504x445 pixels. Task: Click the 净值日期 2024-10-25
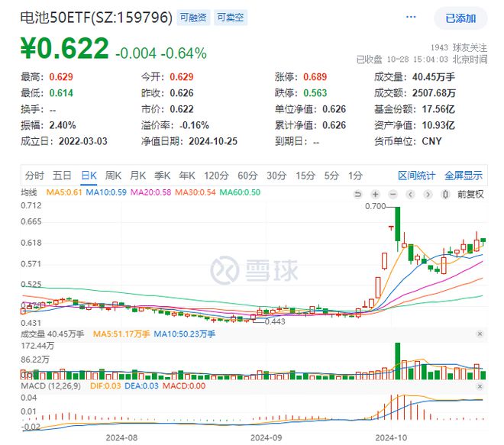pos(213,141)
